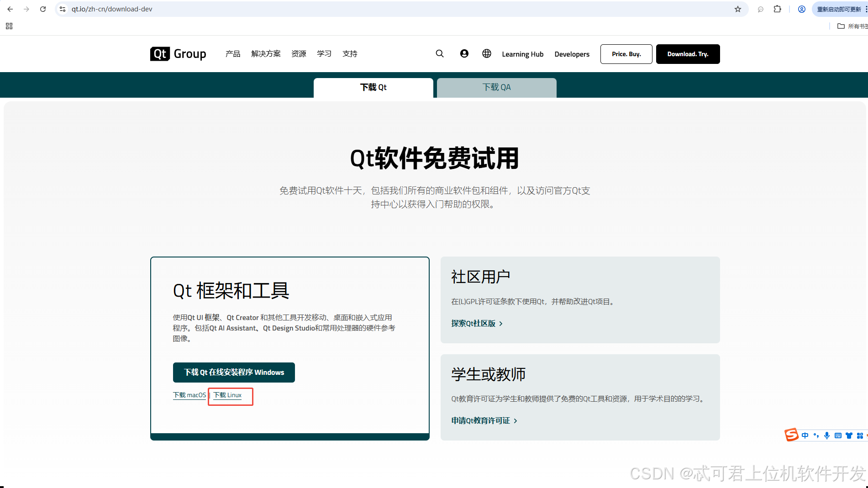Viewport: 868px width, 488px height.
Task: Open the 解决方案 navigation menu
Action: pos(266,54)
